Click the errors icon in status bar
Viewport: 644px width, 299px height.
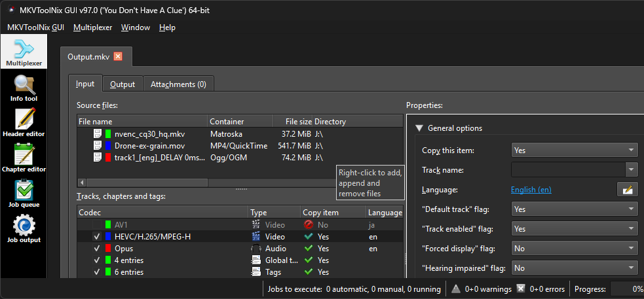(520, 289)
